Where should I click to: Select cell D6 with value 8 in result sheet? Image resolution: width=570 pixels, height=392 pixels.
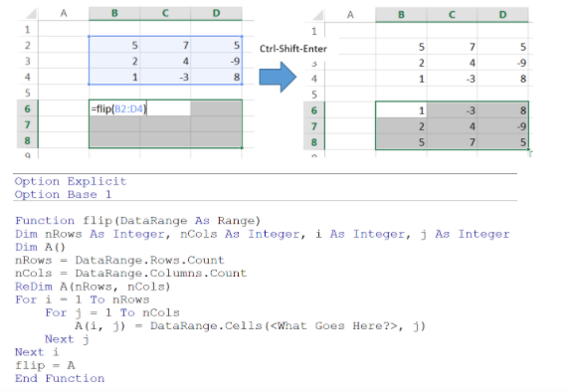(x=502, y=110)
